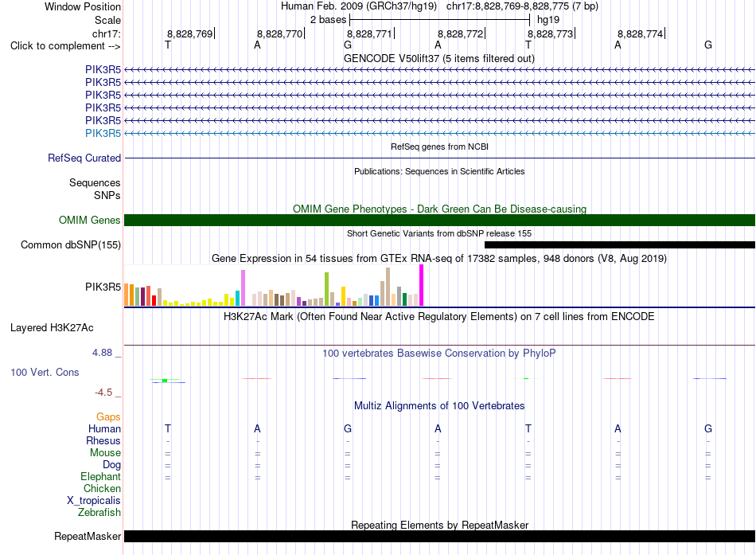Select the Elephant species label
Image resolution: width=756 pixels, height=555 pixels.
(100, 477)
